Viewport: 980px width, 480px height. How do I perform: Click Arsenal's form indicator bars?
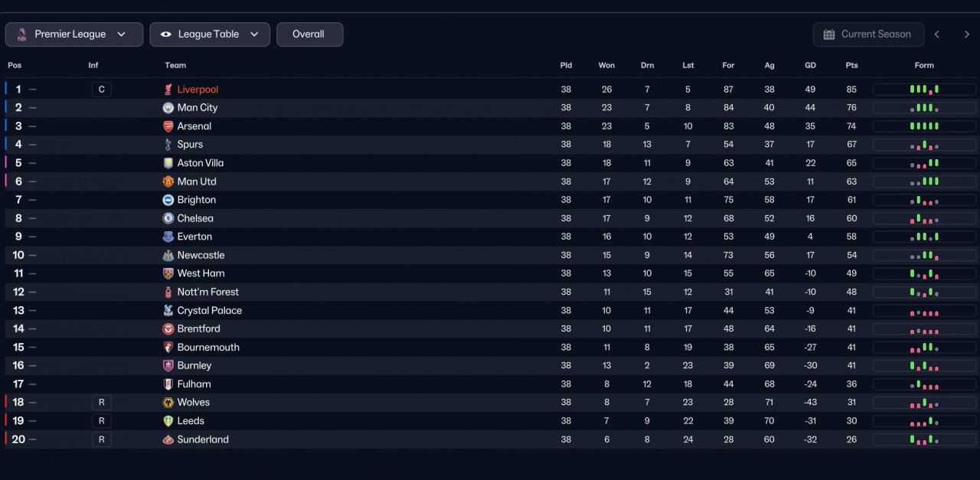(924, 126)
